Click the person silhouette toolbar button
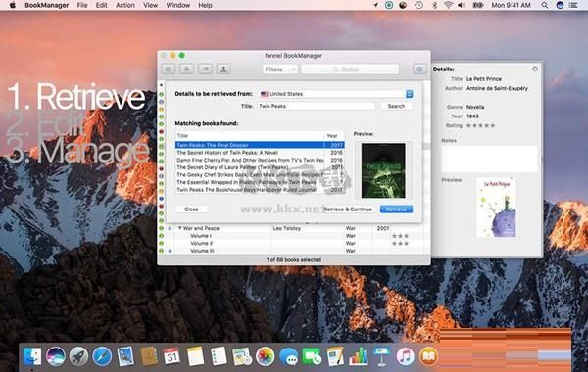The width and height of the screenshot is (588, 372). click(223, 69)
